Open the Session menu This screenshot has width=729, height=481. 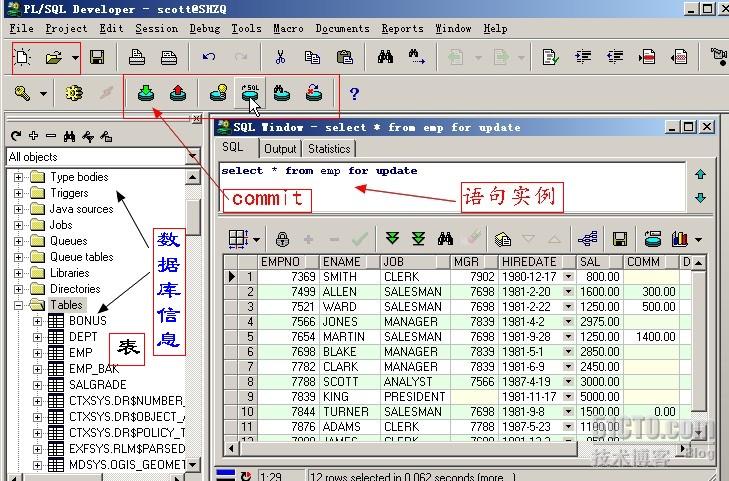[x=156, y=28]
